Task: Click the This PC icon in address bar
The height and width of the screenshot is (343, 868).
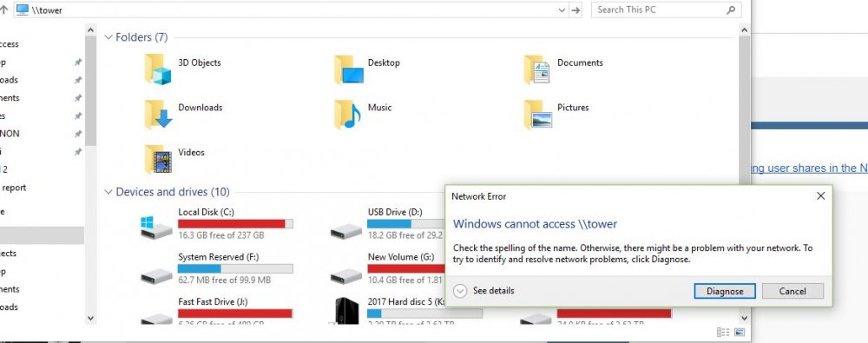Action: point(23,10)
